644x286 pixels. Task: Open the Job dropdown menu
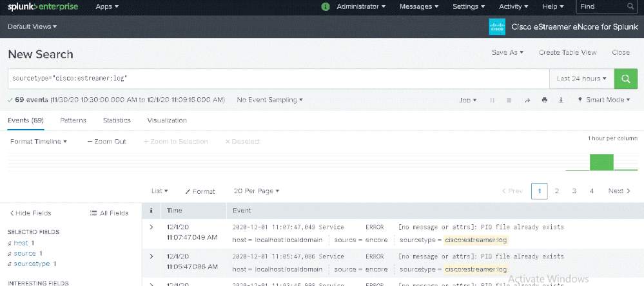[468, 100]
